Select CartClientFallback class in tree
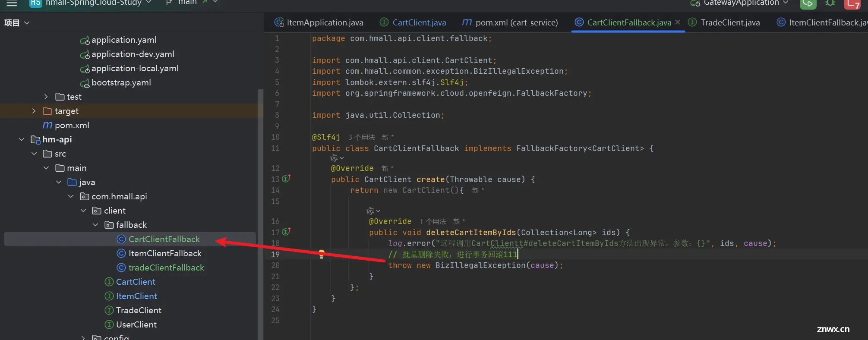Screen dimensions: 868x340 tap(164, 239)
